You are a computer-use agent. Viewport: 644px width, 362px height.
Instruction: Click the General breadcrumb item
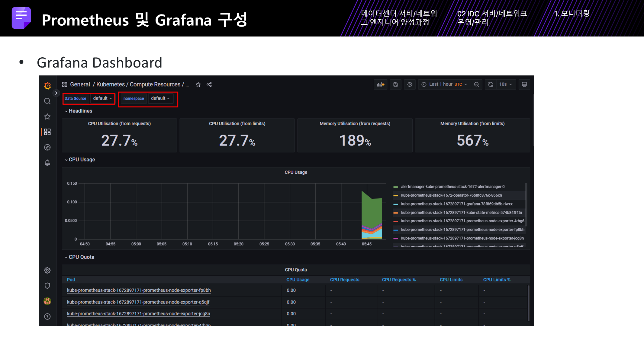(80, 84)
